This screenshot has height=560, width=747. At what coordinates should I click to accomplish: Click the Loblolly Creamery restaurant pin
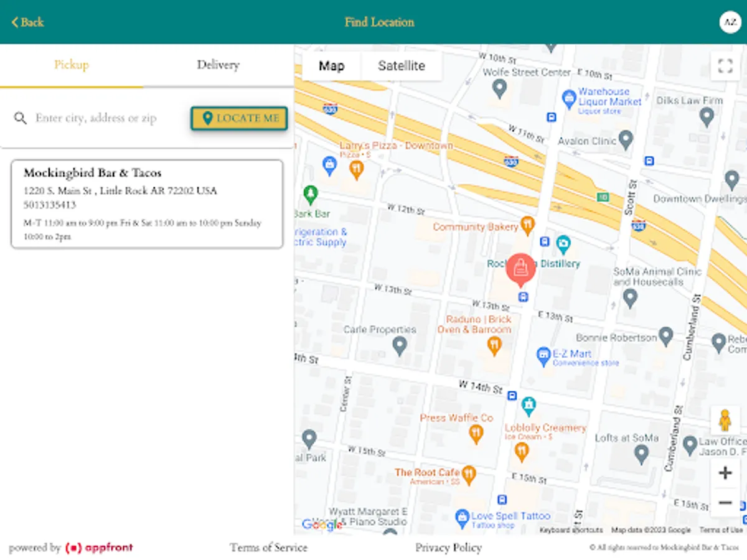[522, 452]
